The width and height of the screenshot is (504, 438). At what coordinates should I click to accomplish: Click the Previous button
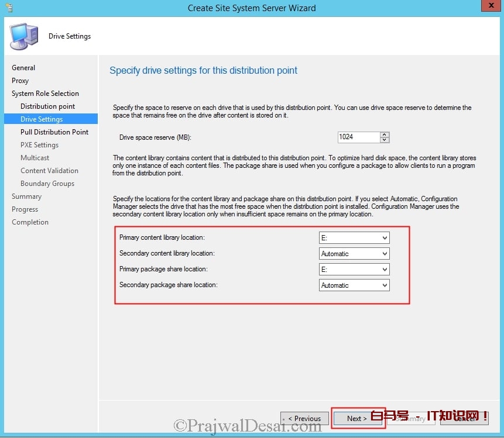(x=304, y=419)
